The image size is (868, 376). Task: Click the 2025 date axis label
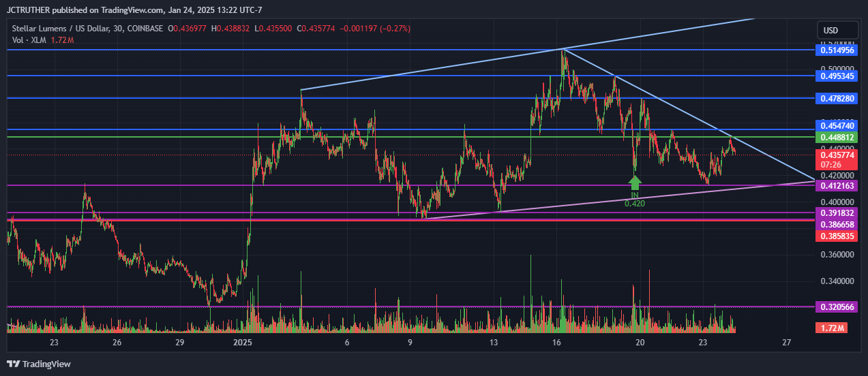point(243,342)
